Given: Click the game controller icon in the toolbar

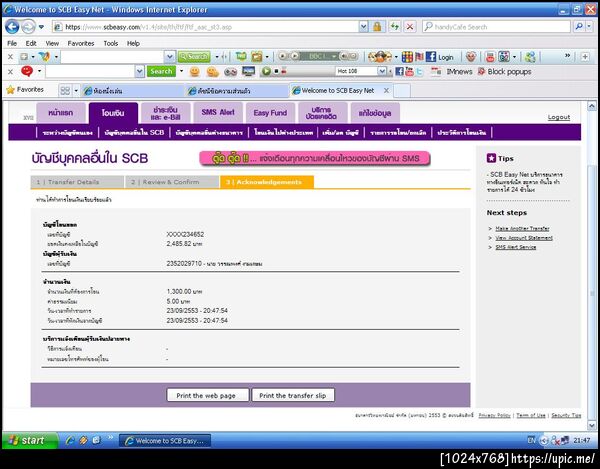Looking at the screenshot, I should (x=230, y=72).
